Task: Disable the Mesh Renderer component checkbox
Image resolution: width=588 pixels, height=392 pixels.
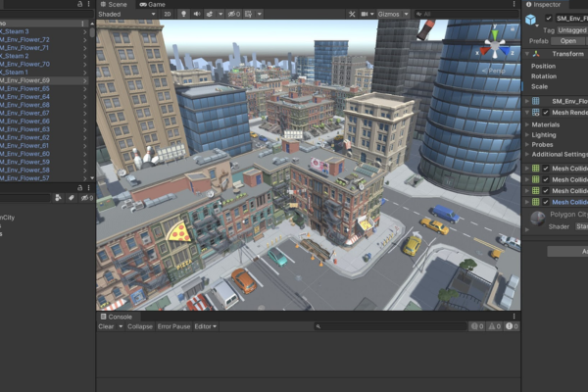Action: [547, 113]
